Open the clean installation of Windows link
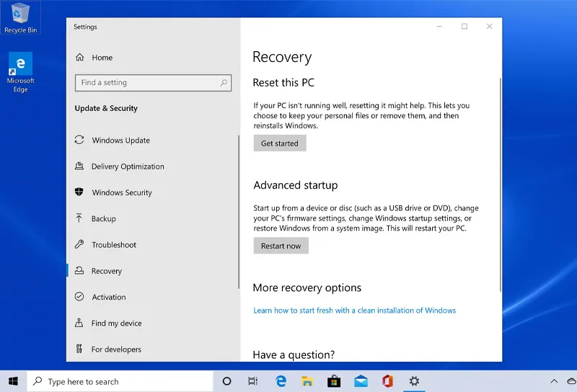This screenshot has height=392, width=577. click(x=354, y=311)
